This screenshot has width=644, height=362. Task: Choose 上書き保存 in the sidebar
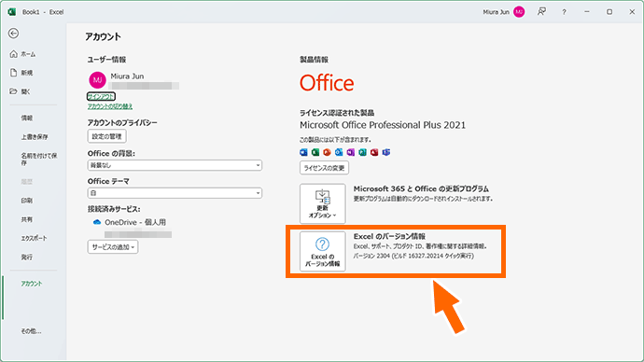35,137
